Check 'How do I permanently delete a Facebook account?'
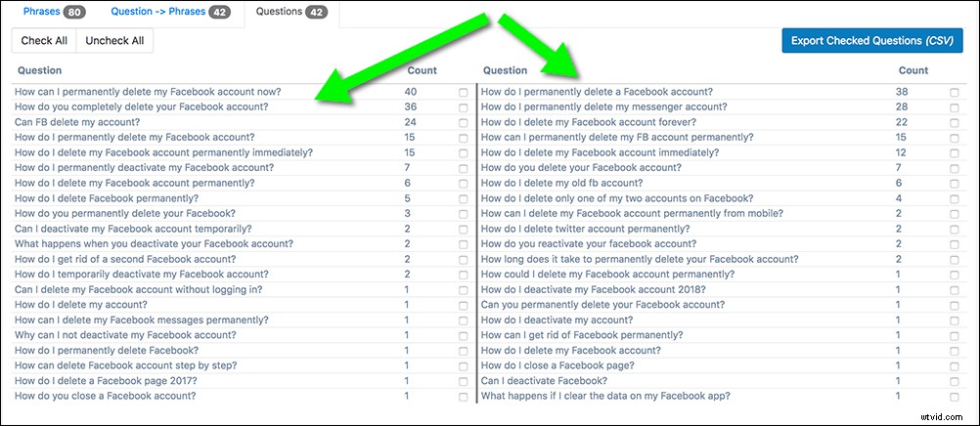 (954, 92)
